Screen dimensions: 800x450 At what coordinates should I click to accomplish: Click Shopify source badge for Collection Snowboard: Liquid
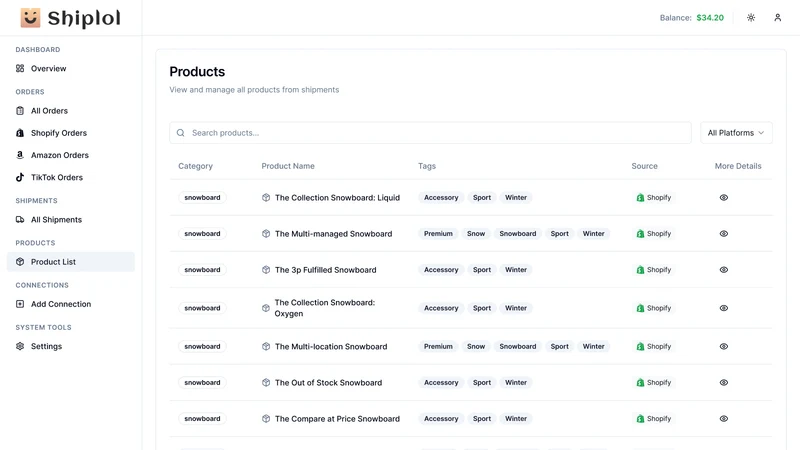(654, 197)
